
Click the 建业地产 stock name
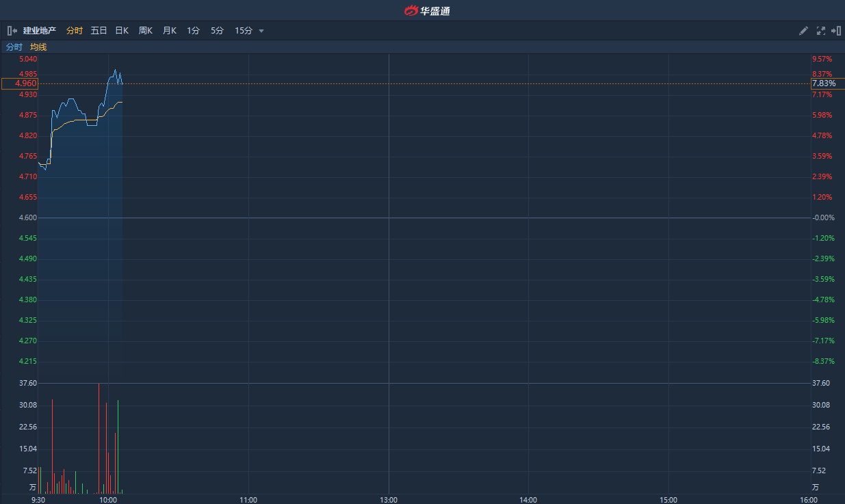[40, 31]
